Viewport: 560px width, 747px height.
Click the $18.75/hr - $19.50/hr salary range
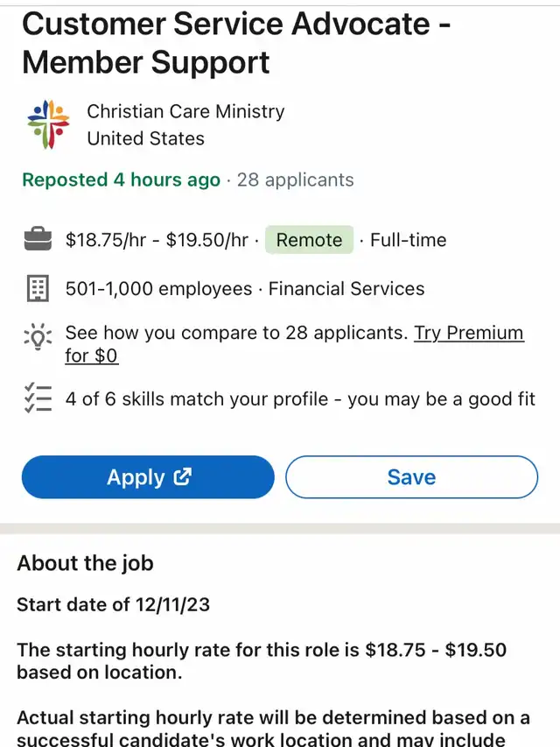click(157, 240)
